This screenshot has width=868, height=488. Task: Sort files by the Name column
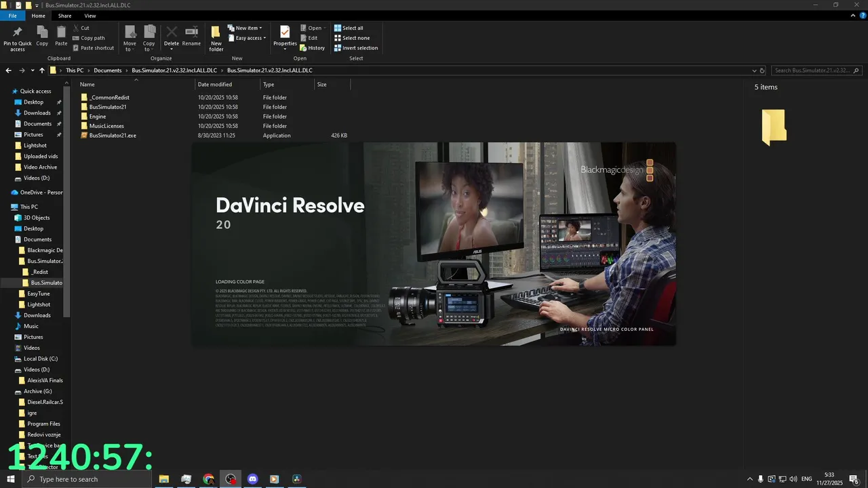pos(136,85)
